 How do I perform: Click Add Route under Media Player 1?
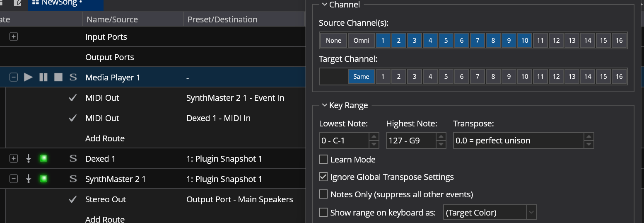(x=105, y=138)
